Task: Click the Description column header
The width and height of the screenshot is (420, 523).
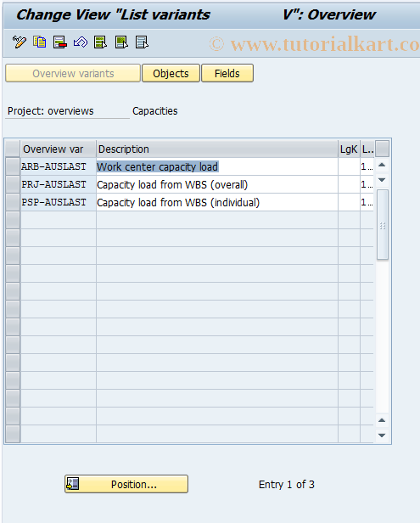Action: pos(217,149)
